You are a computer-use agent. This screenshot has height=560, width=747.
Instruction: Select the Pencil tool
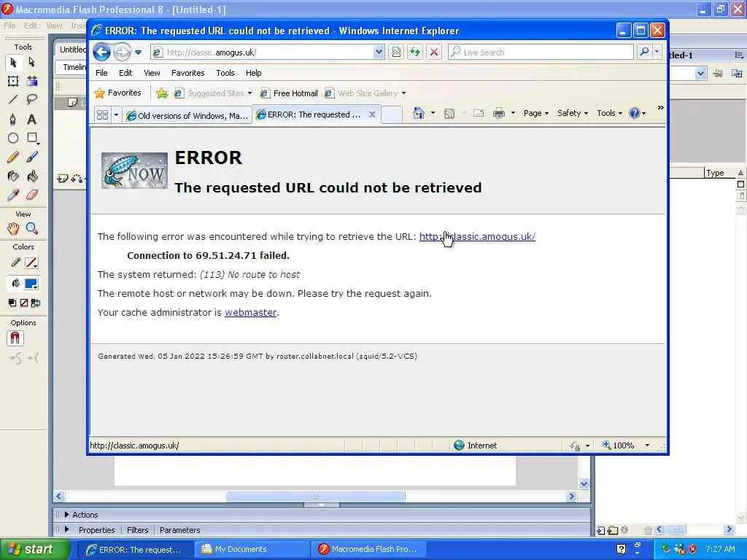(x=13, y=157)
